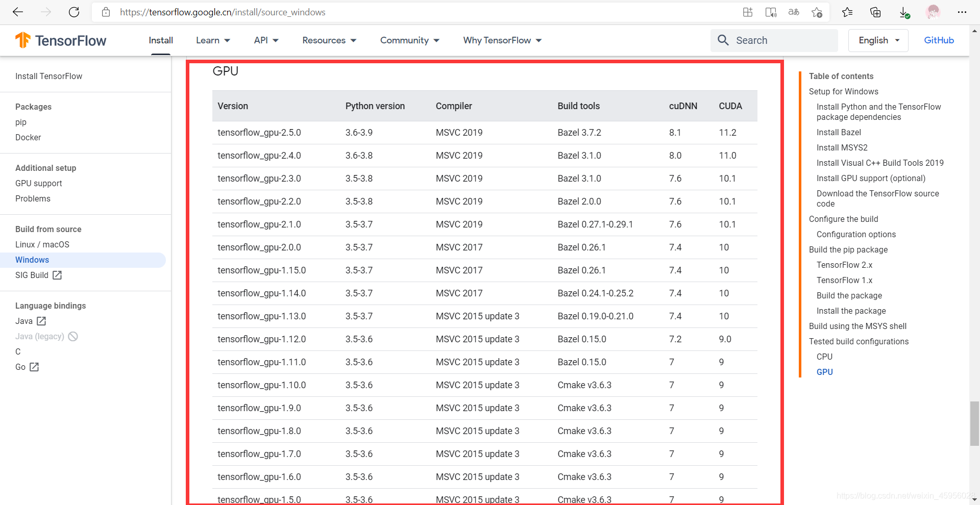Jump to Tested build configurations

[859, 341]
